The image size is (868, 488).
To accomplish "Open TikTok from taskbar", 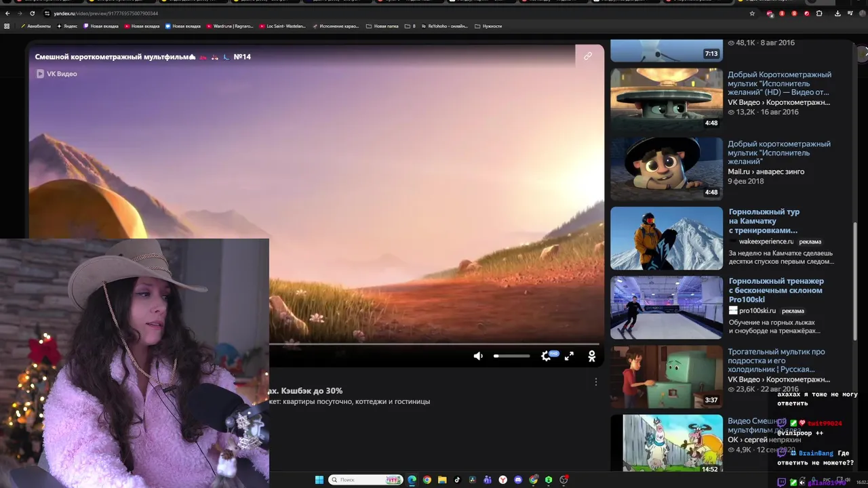I will (x=457, y=480).
